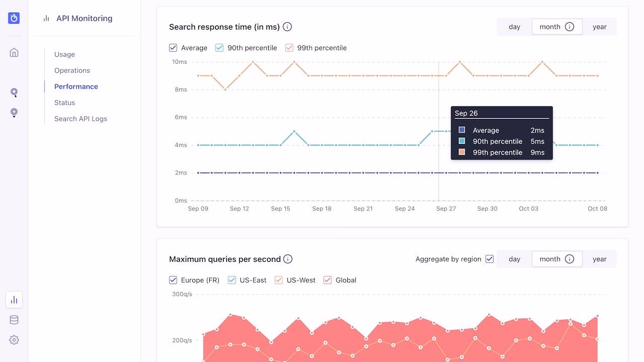644x362 pixels.
Task: Go to the Operations page
Action: pos(72,70)
